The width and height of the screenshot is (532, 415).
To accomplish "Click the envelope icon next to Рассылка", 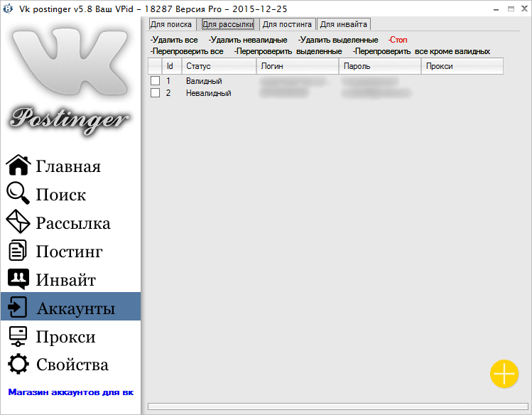I will point(18,222).
